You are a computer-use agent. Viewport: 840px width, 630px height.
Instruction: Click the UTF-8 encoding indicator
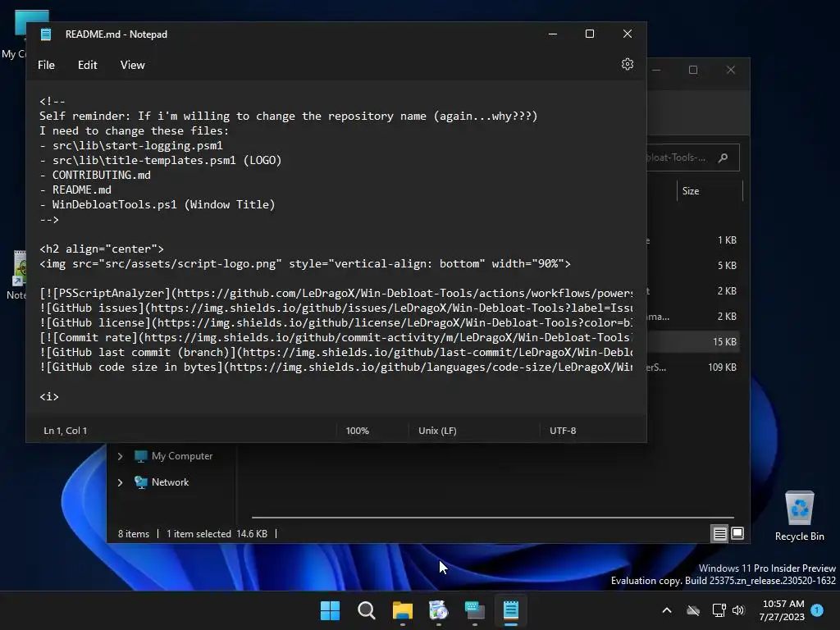(x=563, y=431)
